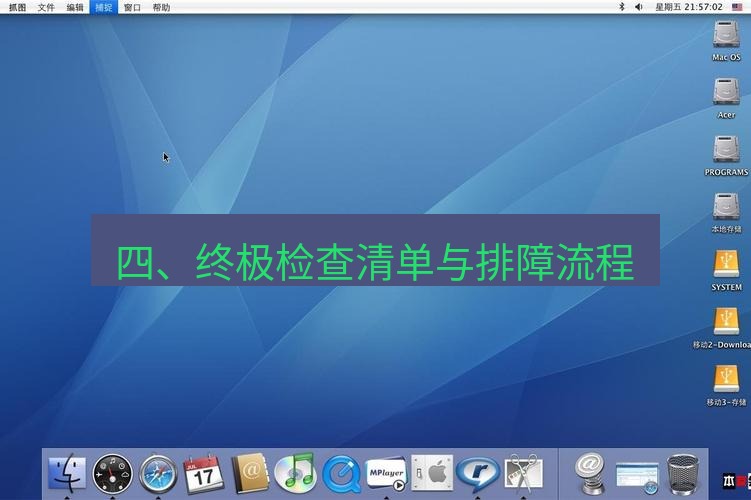Open Grab scissors icon in Dock

click(523, 473)
